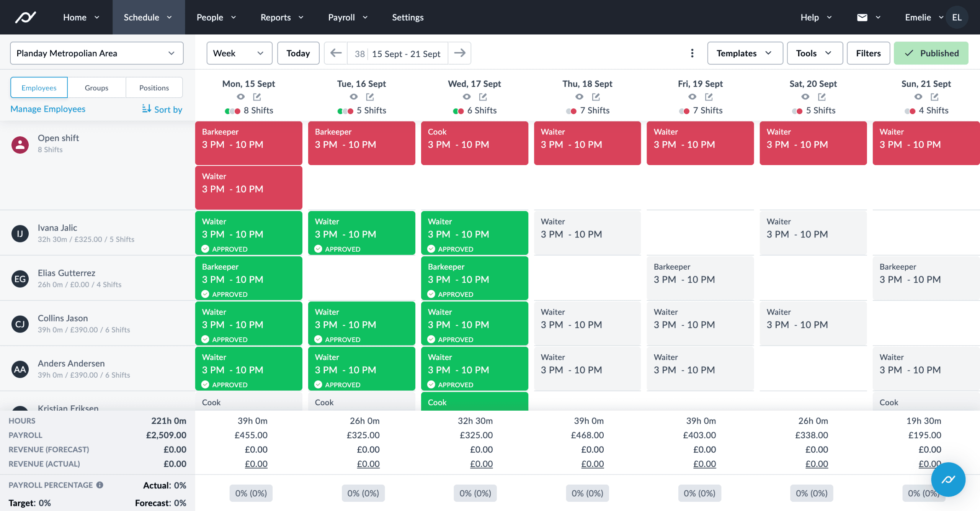The width and height of the screenshot is (980, 511).
Task: Toggle the eye icon under Sun, 21 Sept
Action: [x=918, y=97]
